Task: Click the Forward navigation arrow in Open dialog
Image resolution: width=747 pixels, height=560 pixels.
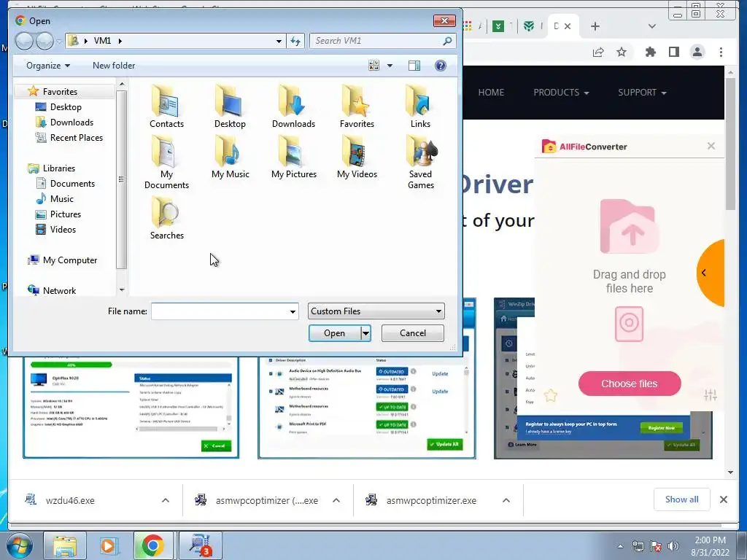Action: click(x=44, y=41)
